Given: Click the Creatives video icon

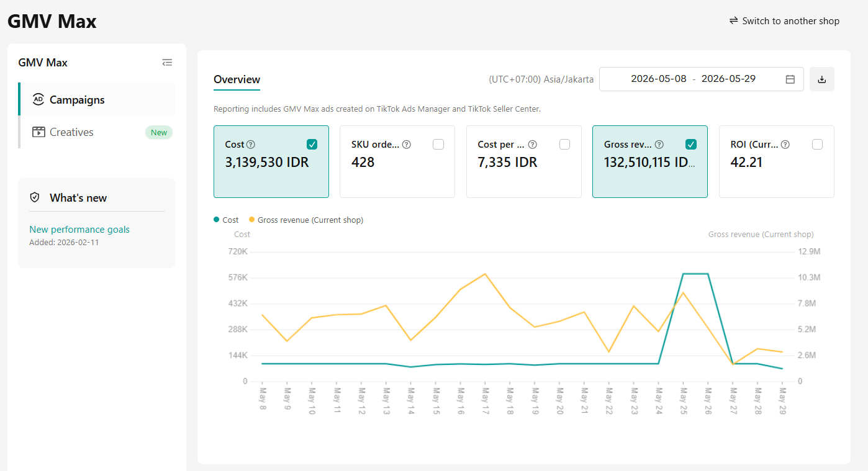Looking at the screenshot, I should point(38,132).
